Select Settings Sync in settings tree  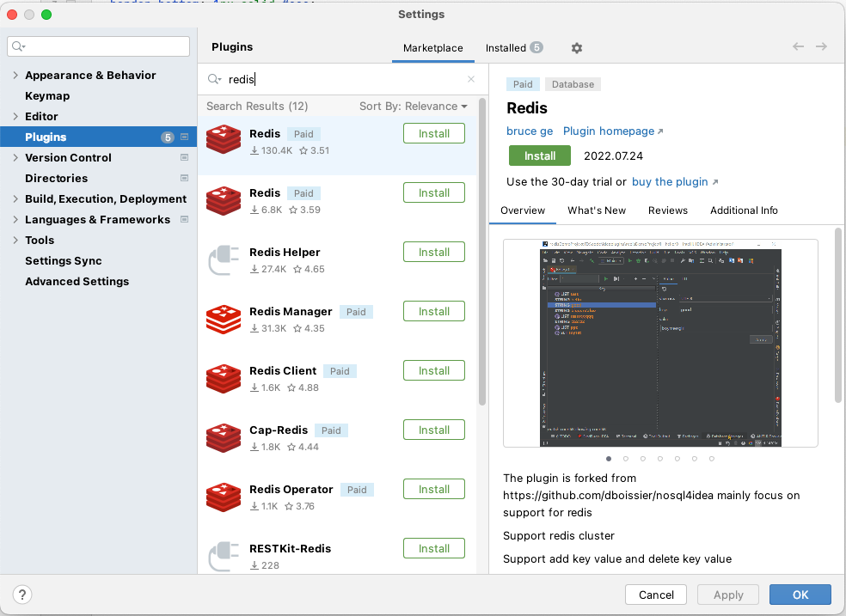coord(63,260)
